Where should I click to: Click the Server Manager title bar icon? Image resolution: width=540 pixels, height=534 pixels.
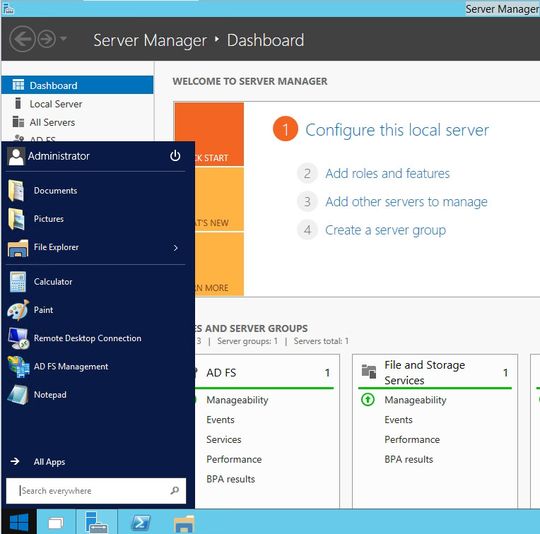coord(8,9)
